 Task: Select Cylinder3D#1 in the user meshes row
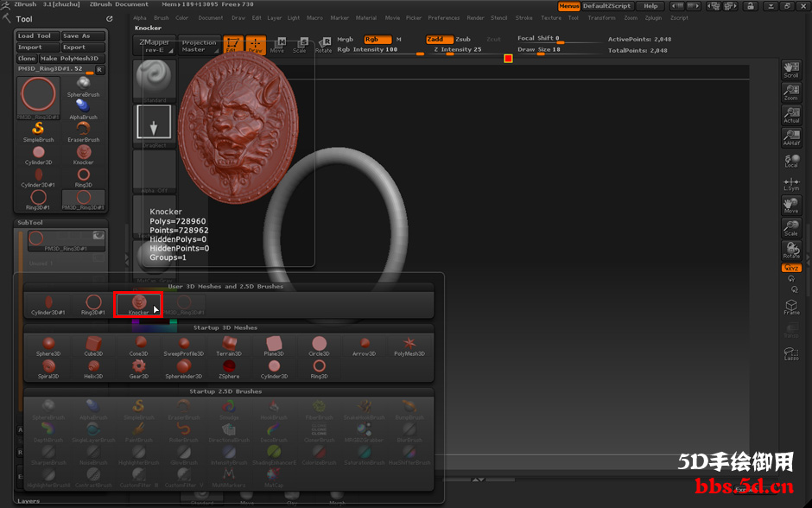click(x=48, y=304)
